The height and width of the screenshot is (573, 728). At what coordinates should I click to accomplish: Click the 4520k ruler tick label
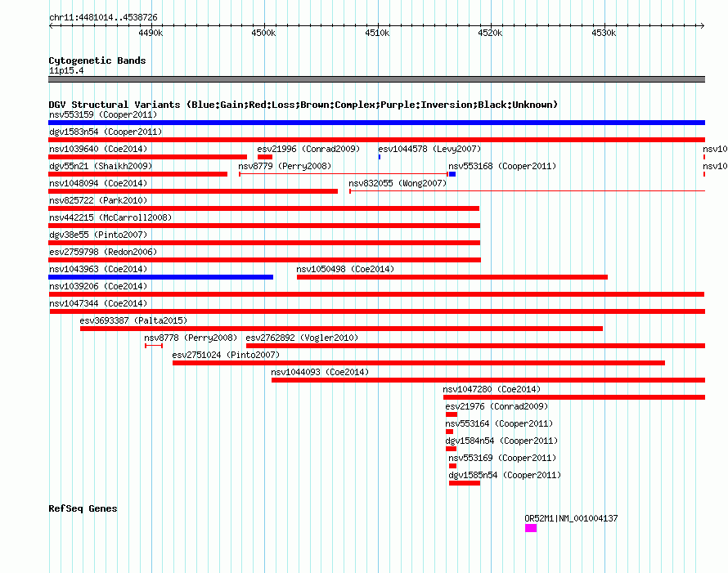[490, 33]
